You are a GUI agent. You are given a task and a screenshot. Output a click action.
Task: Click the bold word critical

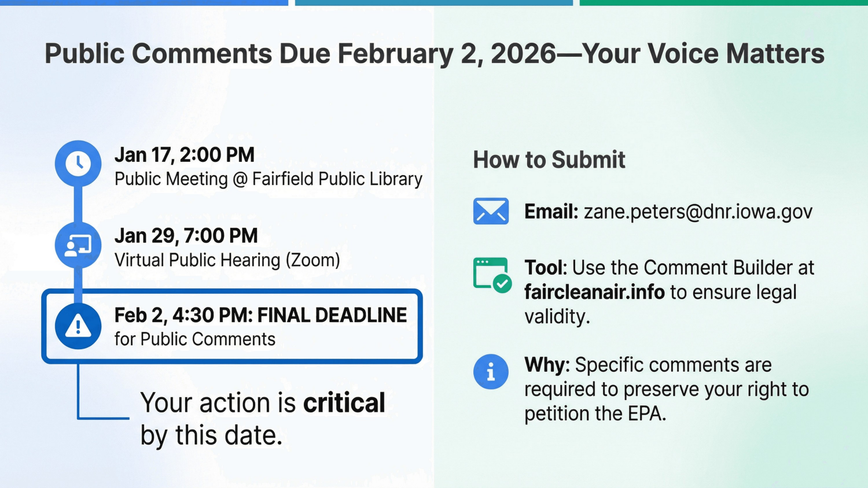(344, 403)
